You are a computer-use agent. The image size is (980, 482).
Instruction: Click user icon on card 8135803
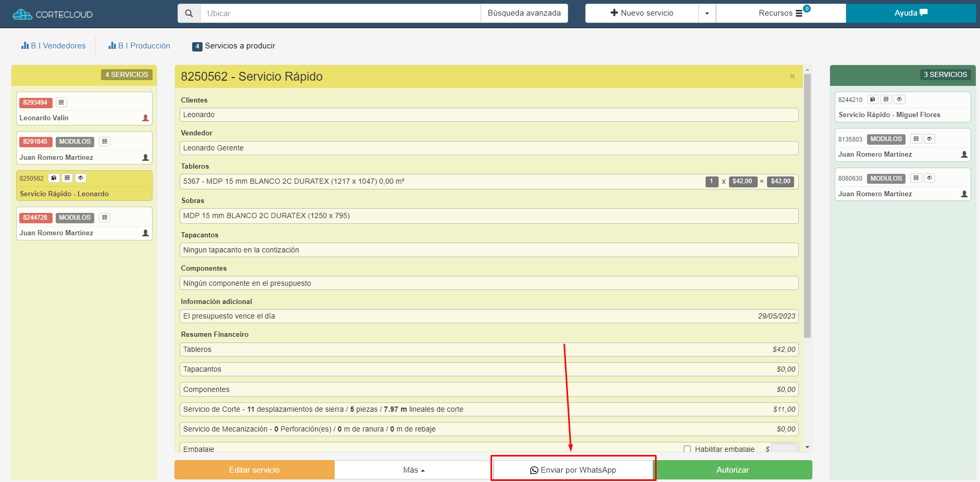tap(964, 155)
